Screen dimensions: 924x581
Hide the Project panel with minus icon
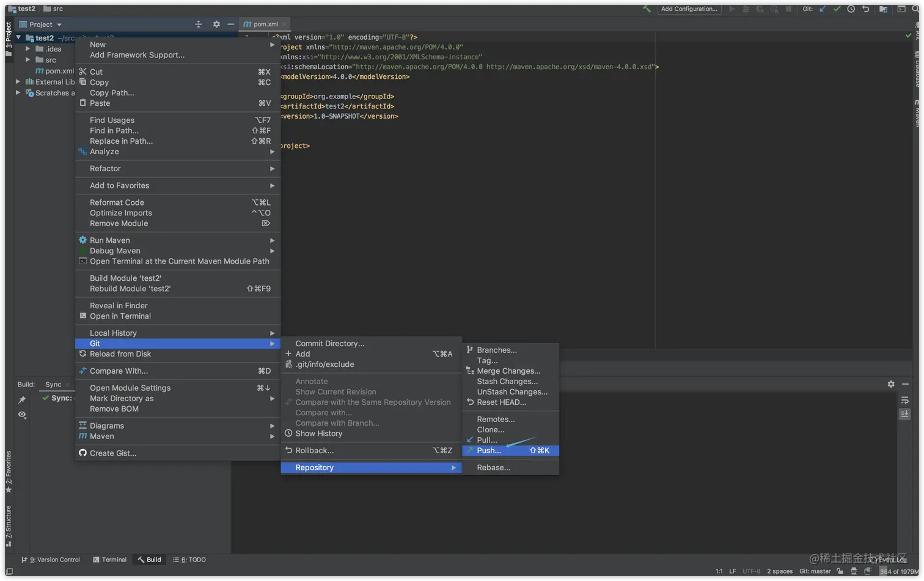230,24
